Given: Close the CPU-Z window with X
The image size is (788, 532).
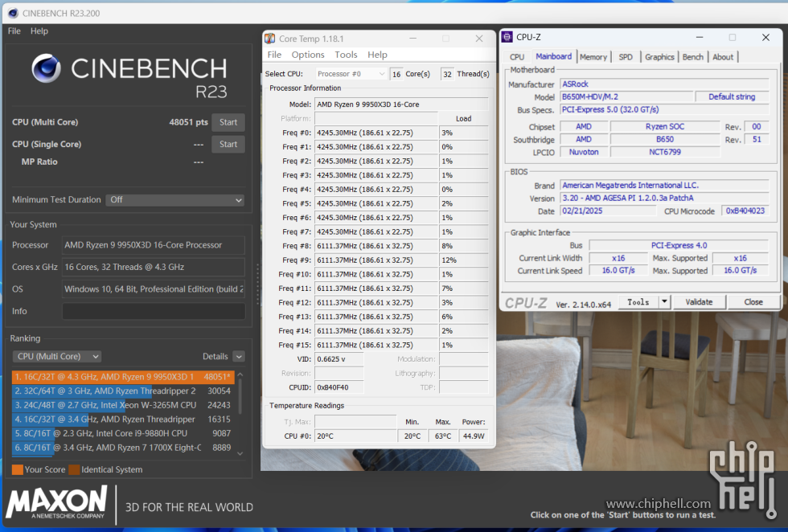Looking at the screenshot, I should (765, 37).
